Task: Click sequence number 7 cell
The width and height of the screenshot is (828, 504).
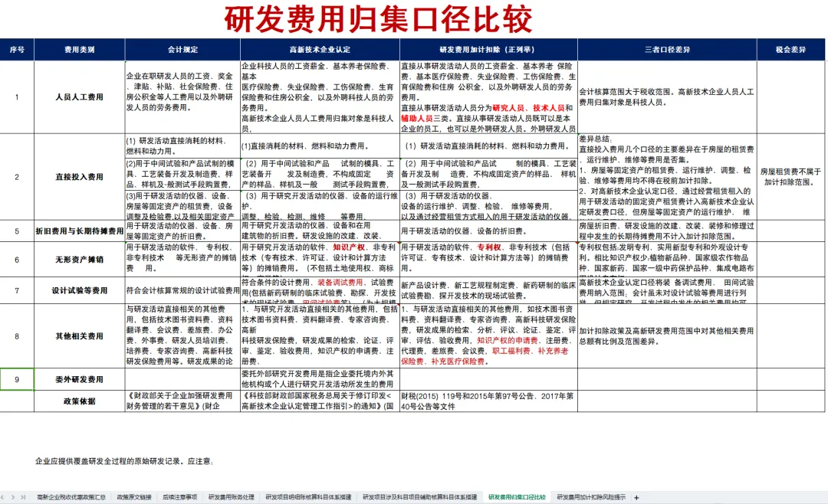Action: click(x=17, y=290)
